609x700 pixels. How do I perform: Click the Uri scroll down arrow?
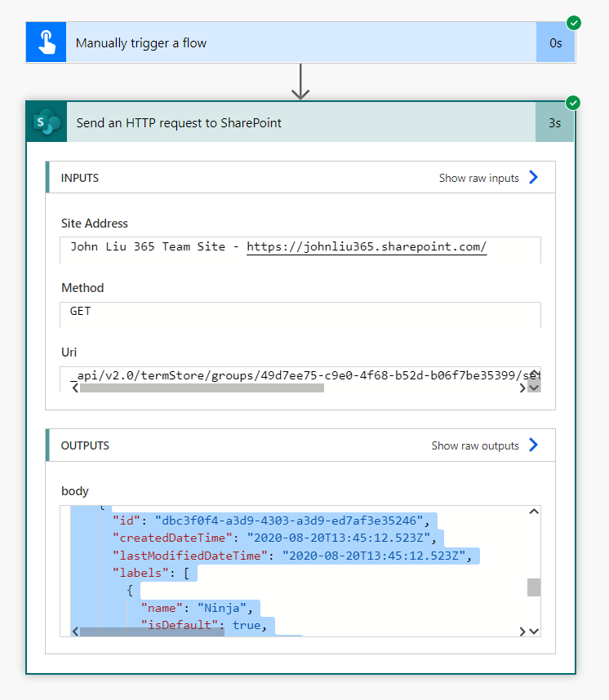pyautogui.click(x=534, y=387)
